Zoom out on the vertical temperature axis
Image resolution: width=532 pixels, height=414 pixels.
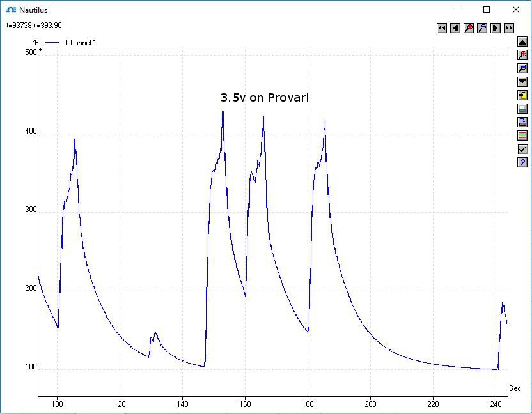point(522,68)
